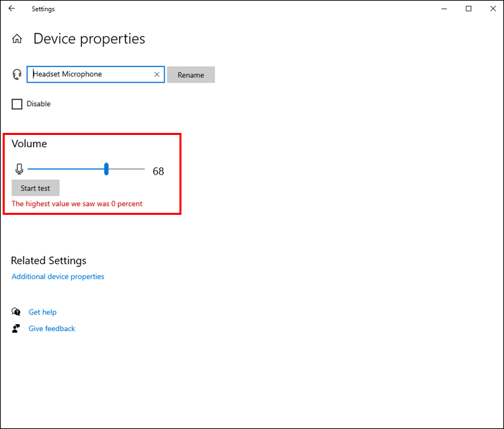Maximize the Settings window
504x429 pixels.
pos(468,9)
